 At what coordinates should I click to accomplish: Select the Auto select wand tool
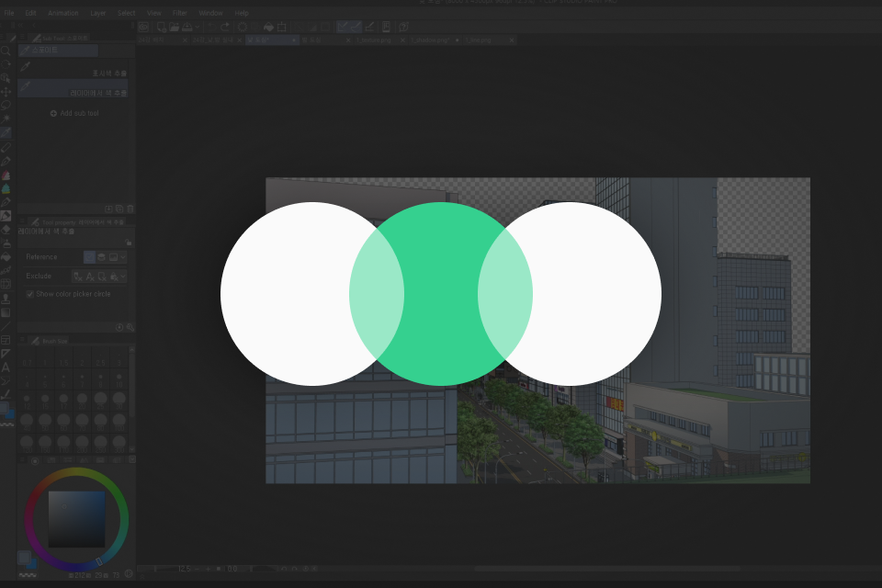point(6,119)
